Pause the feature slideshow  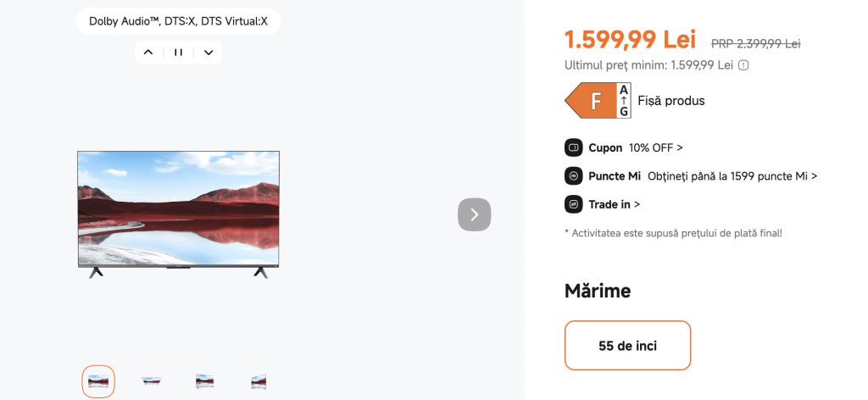pos(178,53)
